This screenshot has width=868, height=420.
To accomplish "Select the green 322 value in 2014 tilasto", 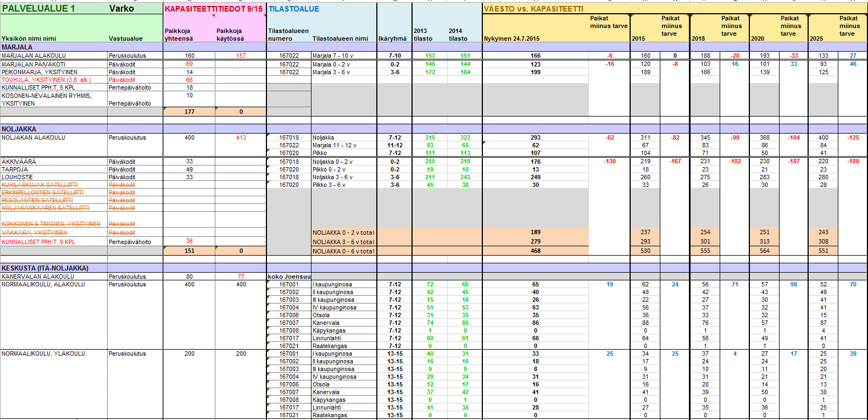I will point(465,137).
